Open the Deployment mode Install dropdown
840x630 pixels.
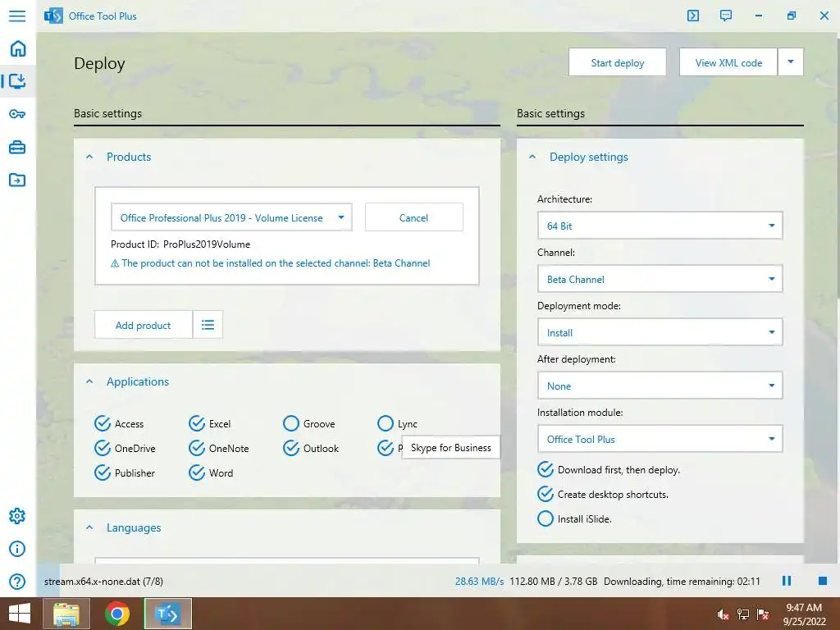[660, 332]
